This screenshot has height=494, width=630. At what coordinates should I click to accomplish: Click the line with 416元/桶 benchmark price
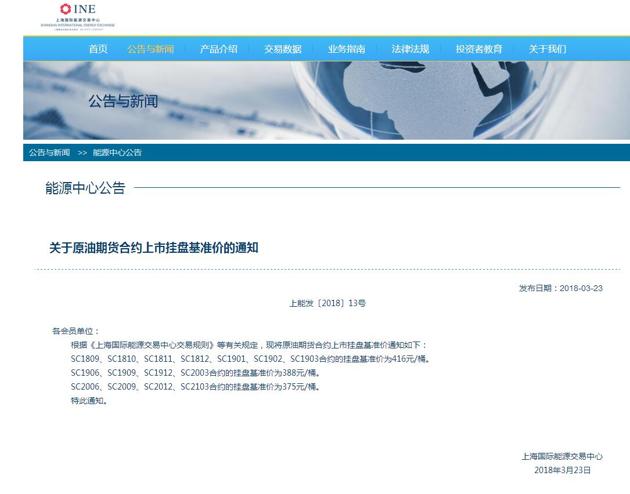point(250,359)
